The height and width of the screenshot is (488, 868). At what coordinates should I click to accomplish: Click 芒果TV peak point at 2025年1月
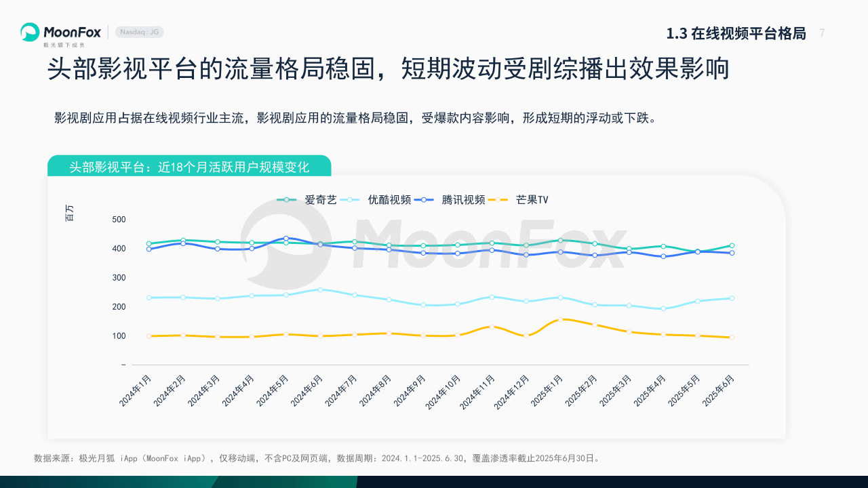560,319
